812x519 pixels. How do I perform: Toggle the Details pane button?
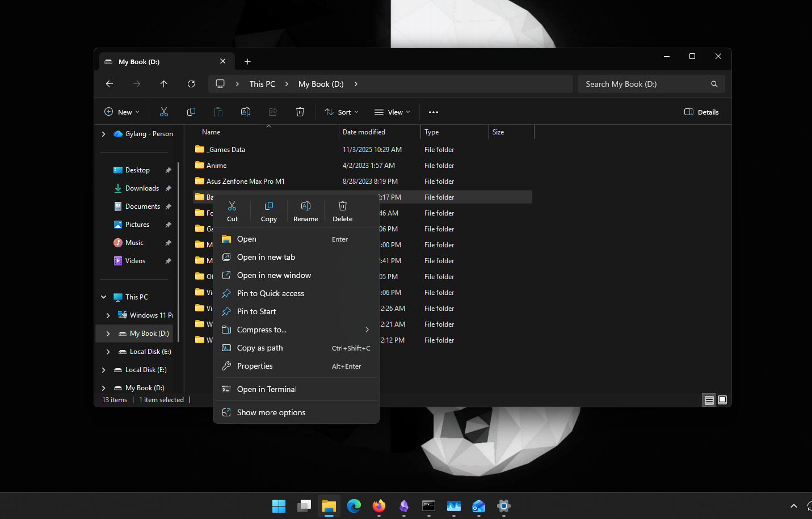click(x=701, y=112)
